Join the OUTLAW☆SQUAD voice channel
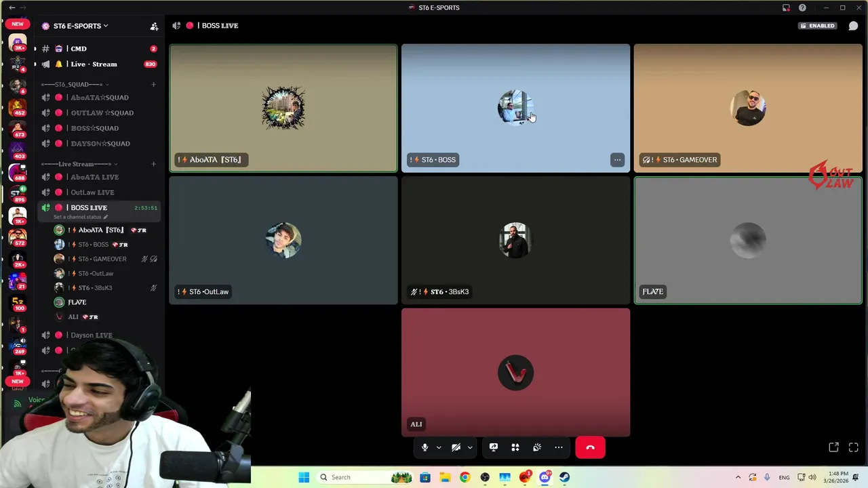The image size is (868, 488). pyautogui.click(x=99, y=113)
